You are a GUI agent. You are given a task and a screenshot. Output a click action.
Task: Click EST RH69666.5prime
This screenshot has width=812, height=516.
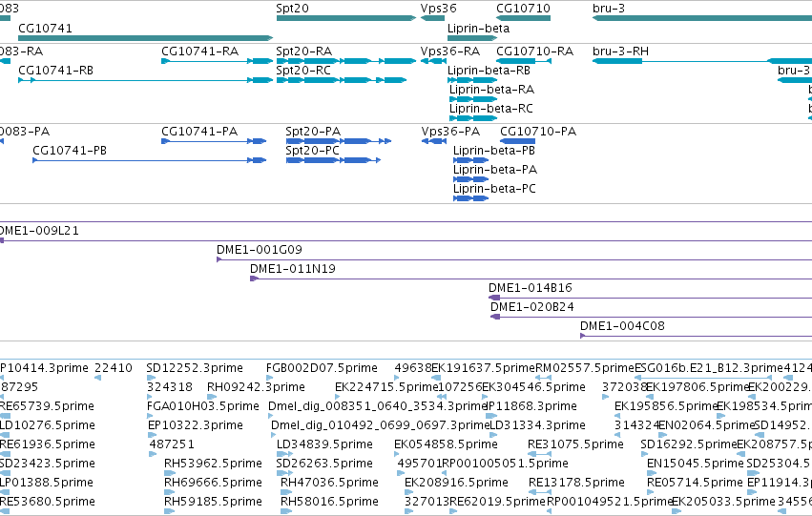169,492
